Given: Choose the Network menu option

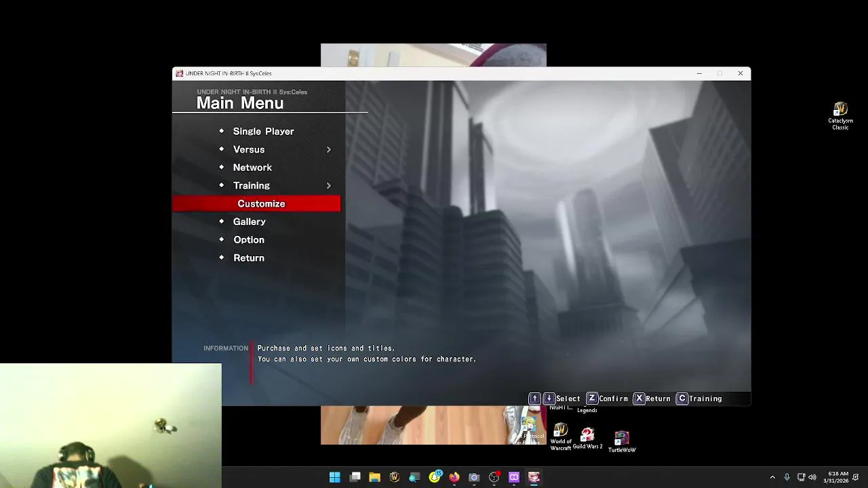Looking at the screenshot, I should point(252,167).
